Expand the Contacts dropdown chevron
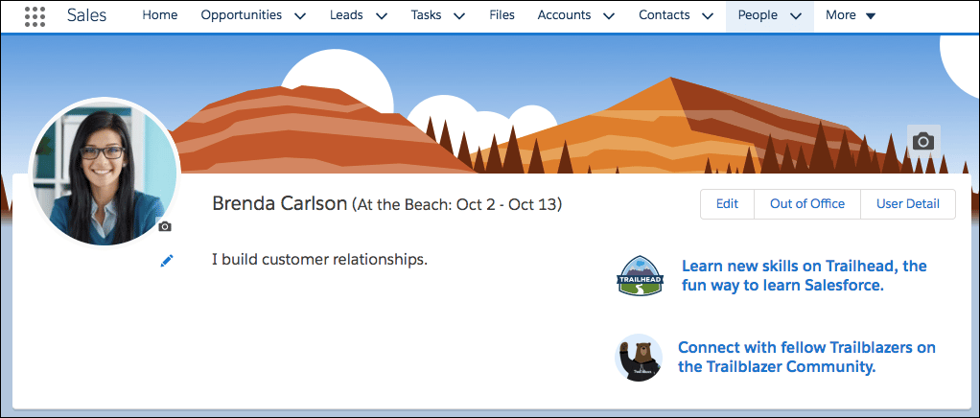 click(708, 15)
